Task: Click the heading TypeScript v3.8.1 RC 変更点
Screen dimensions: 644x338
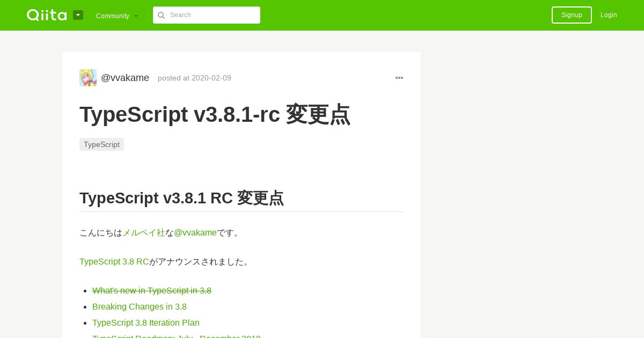Action: coord(181,198)
